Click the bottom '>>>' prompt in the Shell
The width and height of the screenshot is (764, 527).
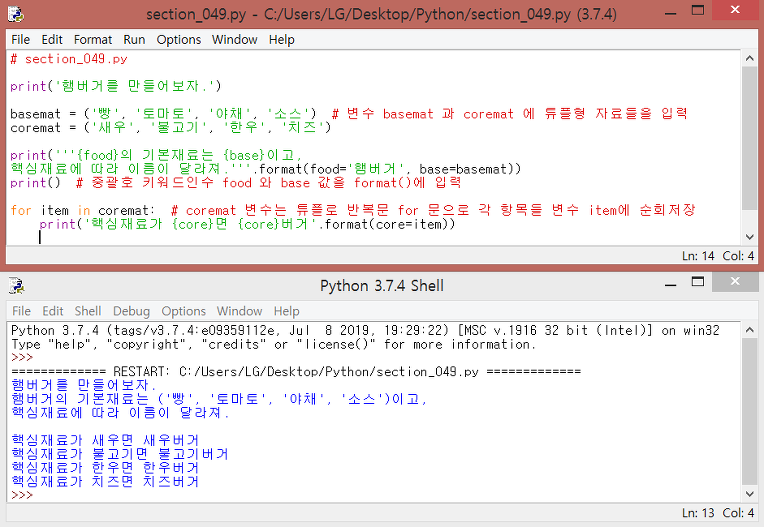pos(22,495)
